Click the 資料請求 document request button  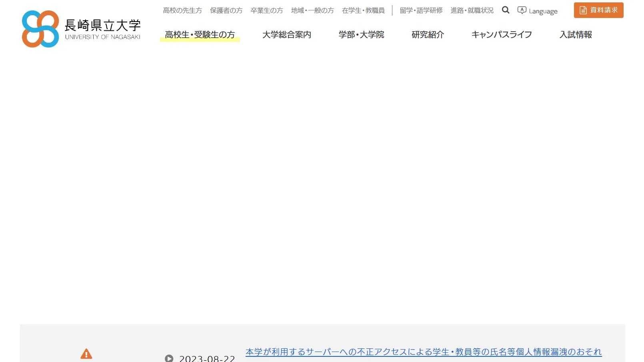click(x=598, y=10)
